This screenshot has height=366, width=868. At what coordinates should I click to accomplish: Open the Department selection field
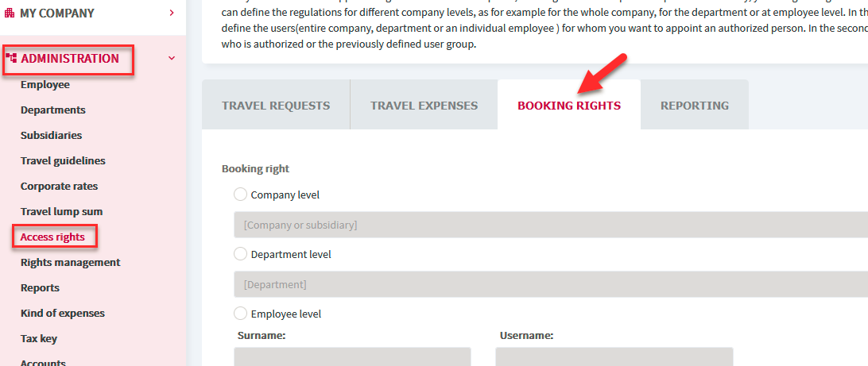click(x=551, y=285)
